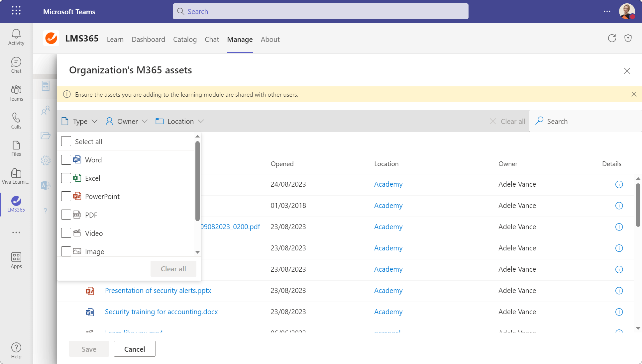Click the shield privacy icon
642x364 pixels.
(x=628, y=39)
